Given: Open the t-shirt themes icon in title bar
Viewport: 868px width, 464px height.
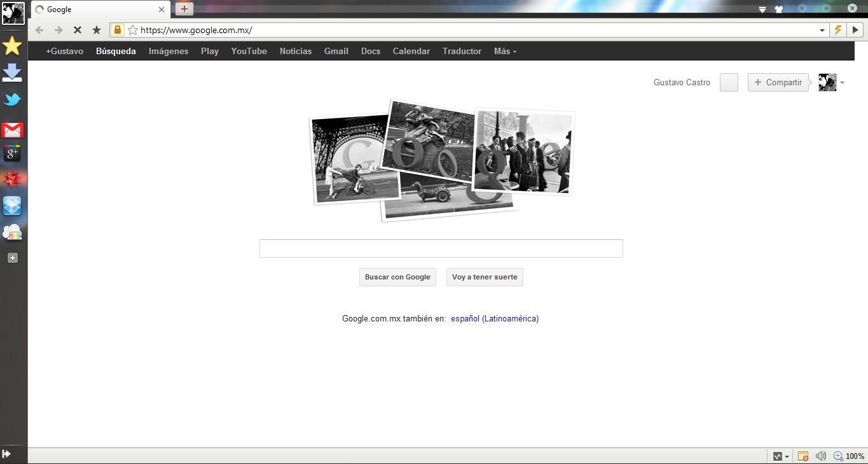Looking at the screenshot, I should click(x=780, y=10).
